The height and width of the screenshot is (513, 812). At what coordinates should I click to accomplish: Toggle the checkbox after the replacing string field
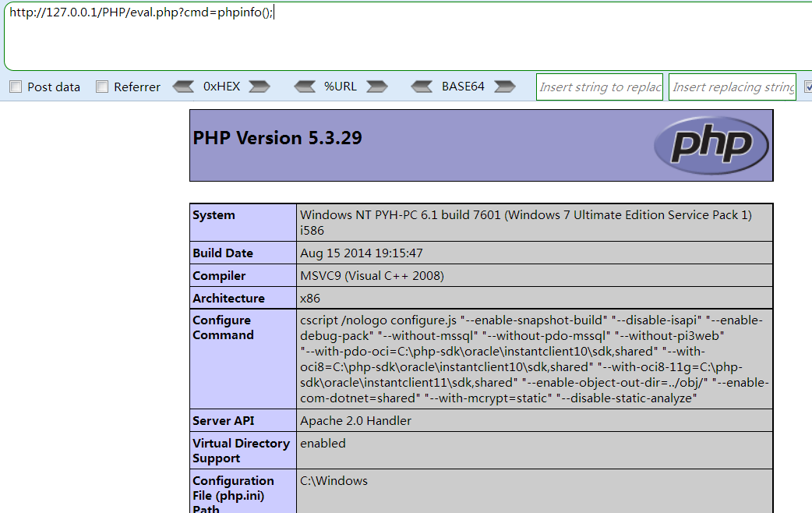pos(808,87)
